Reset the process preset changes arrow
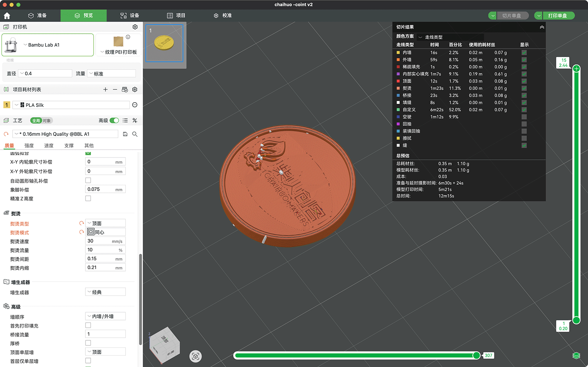 (6, 134)
